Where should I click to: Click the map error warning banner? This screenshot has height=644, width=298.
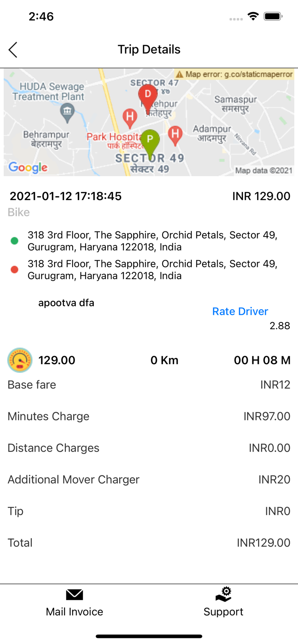pyautogui.click(x=234, y=74)
